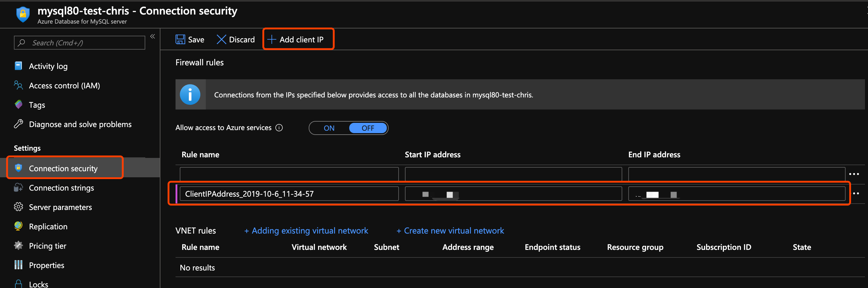Click the Replication globe icon
This screenshot has height=288, width=868.
tap(18, 226)
